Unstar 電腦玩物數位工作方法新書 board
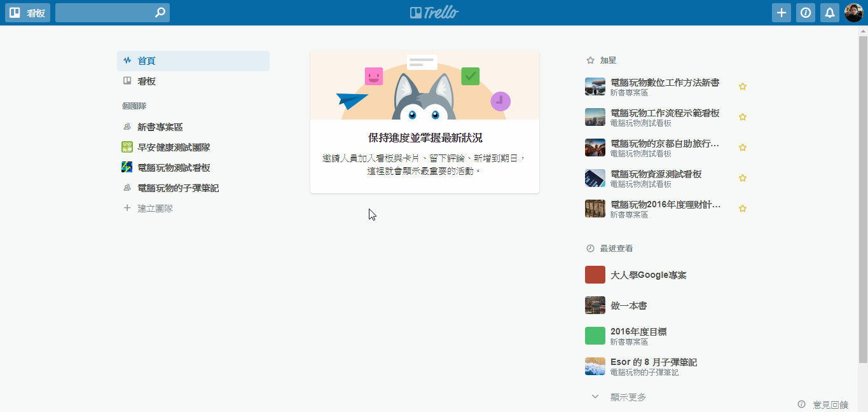Image resolution: width=868 pixels, height=412 pixels. (x=742, y=86)
